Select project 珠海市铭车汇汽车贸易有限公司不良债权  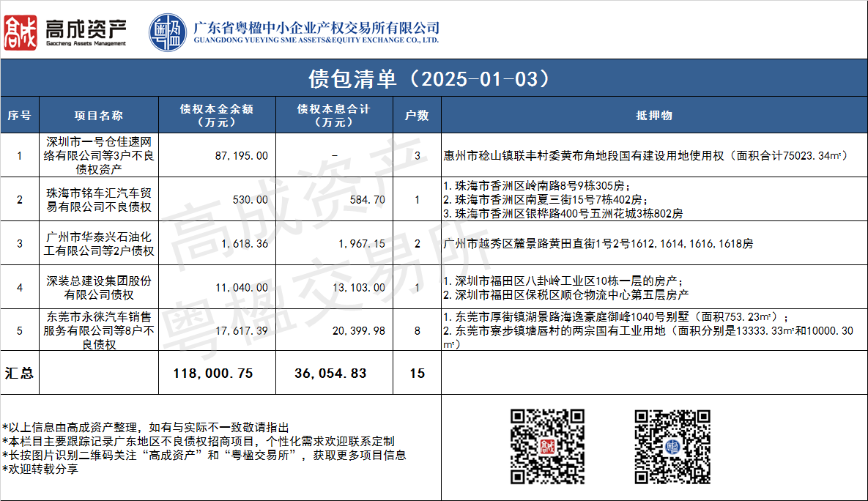[x=99, y=200]
